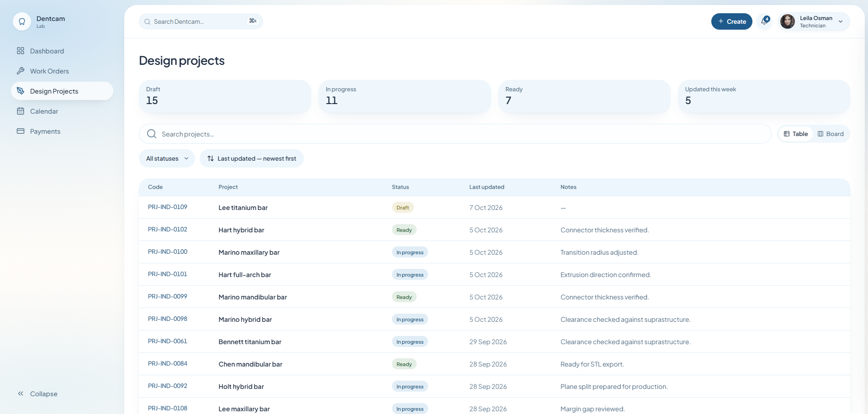Click the Last updated column header
The width and height of the screenshot is (868, 414).
pos(487,187)
